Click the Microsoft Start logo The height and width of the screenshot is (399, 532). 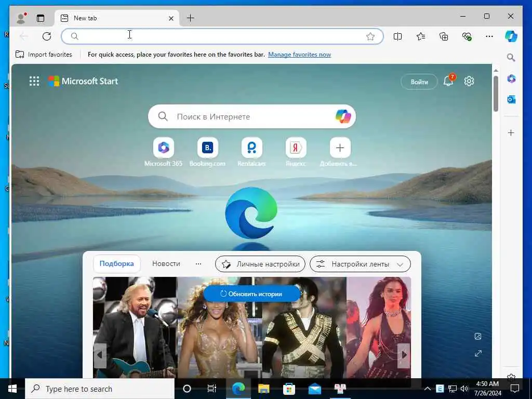[83, 81]
